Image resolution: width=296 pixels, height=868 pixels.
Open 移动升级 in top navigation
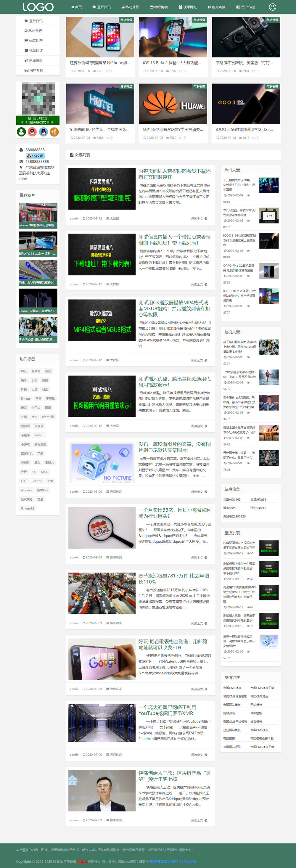130,7
